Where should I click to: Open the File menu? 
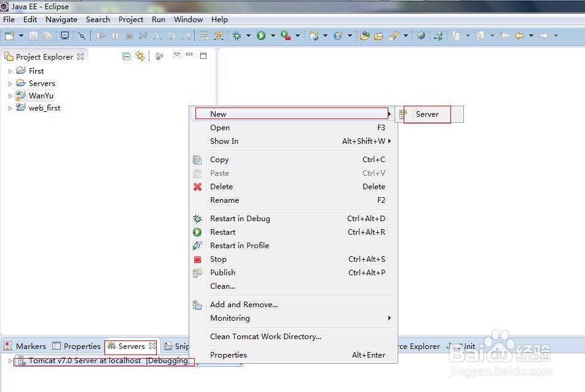pos(9,20)
